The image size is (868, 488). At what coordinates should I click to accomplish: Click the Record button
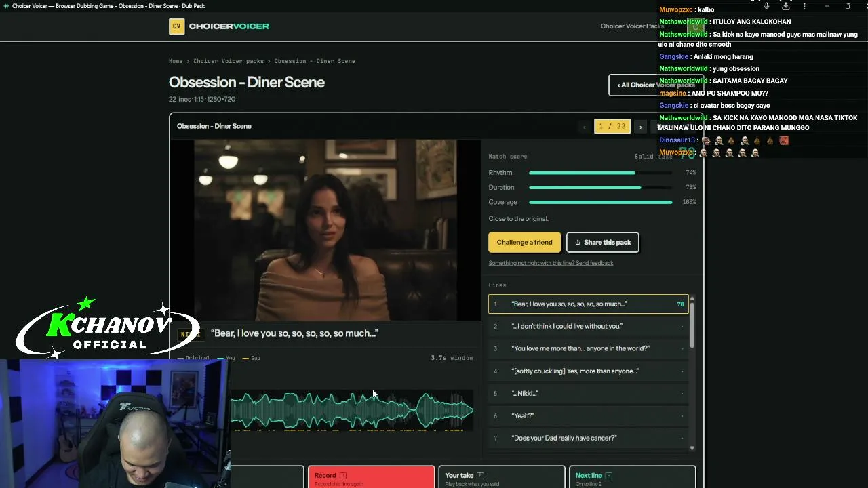pos(371,476)
